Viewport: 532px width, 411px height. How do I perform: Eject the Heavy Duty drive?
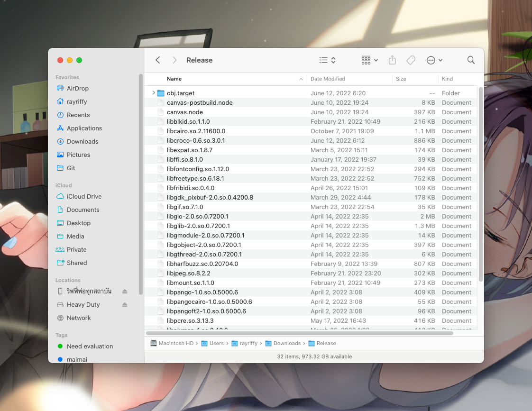(x=125, y=304)
